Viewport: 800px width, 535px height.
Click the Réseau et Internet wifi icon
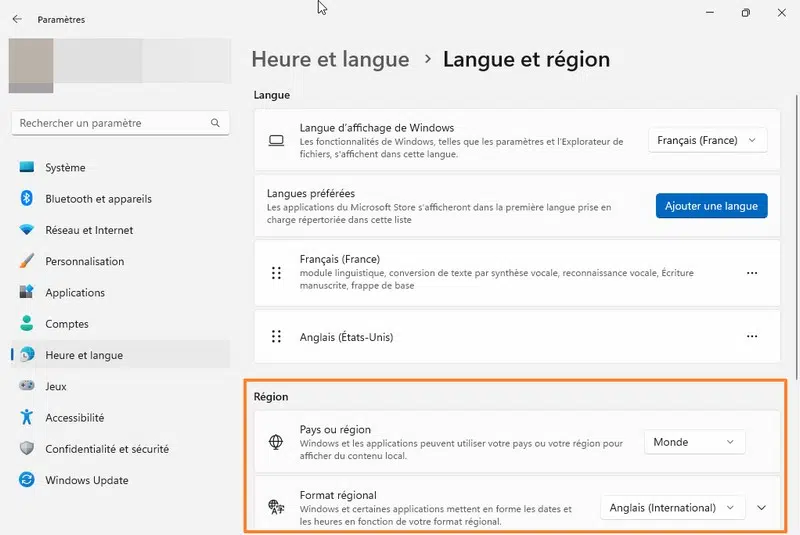pos(27,230)
